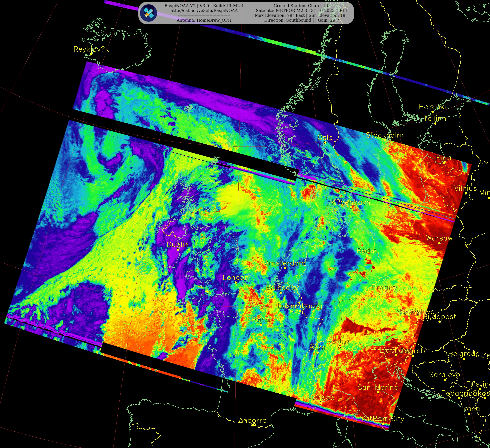Click the Stockholm city label
Screen dimensions: 490x448
pos(385,135)
